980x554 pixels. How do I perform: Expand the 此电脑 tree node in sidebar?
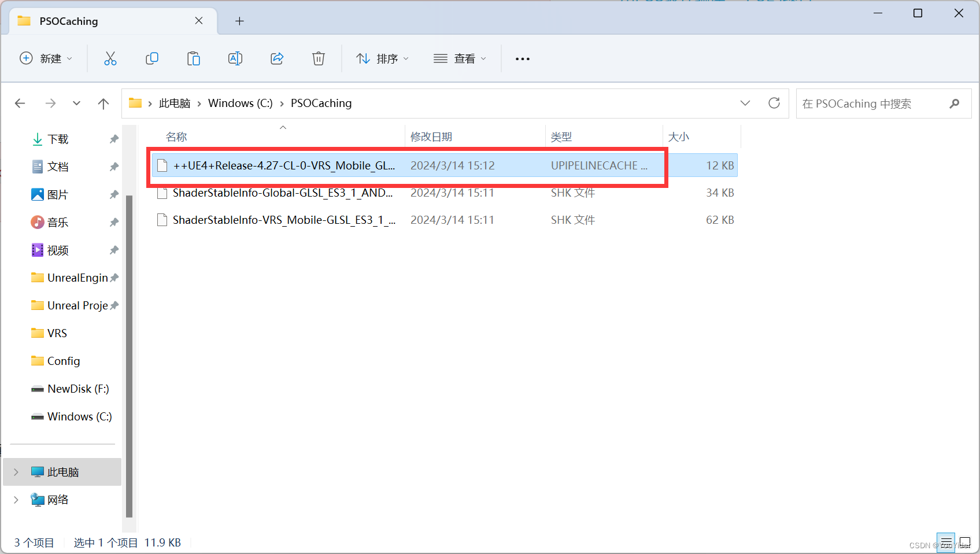[16, 471]
